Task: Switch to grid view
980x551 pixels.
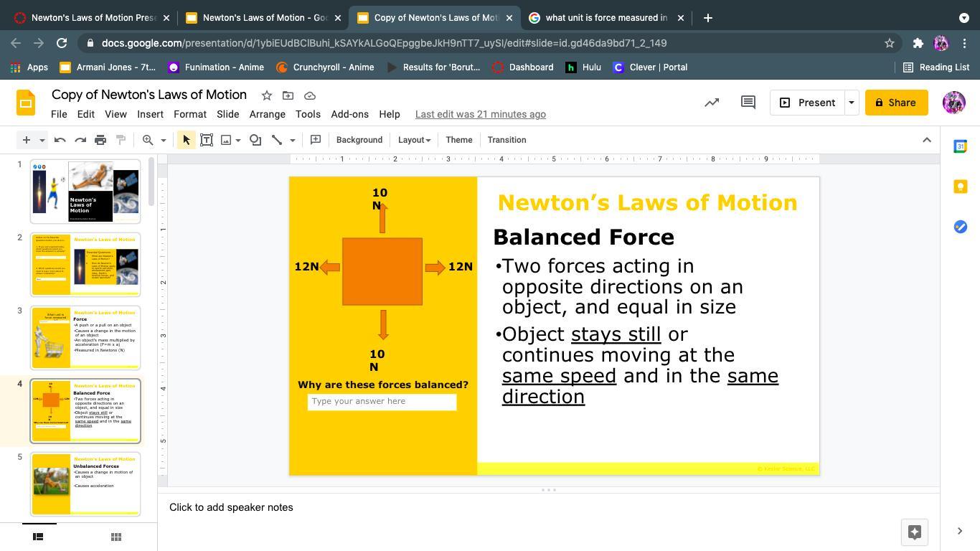Action: click(x=116, y=537)
